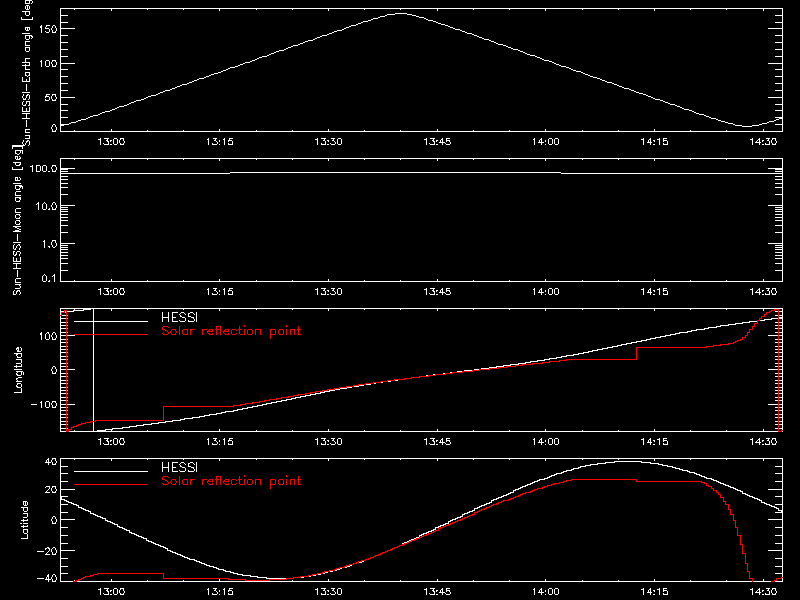Click 14:00 label under Longitude plot
The image size is (800, 600).
546,441
